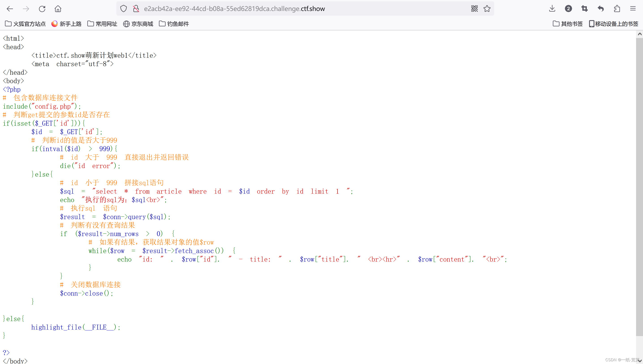643x364 pixels.
Task: Click the undo arrow toolbar icon
Action: (600, 9)
